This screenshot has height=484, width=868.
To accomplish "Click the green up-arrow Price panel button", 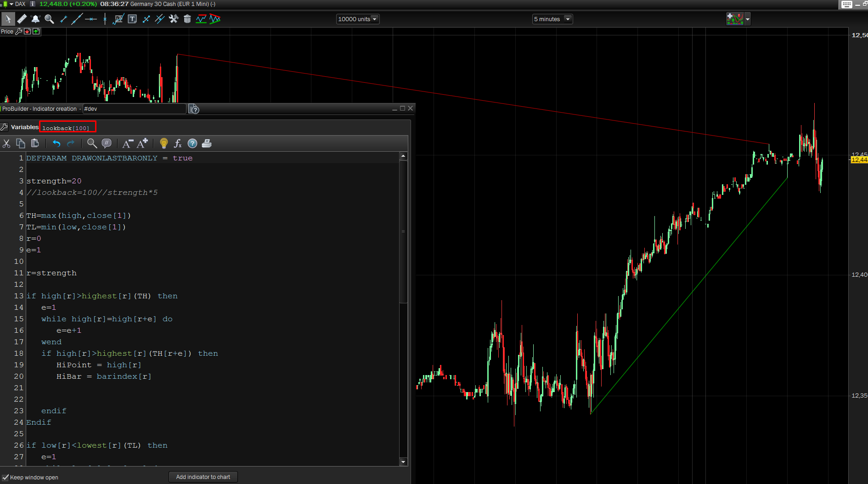I will tap(36, 31).
